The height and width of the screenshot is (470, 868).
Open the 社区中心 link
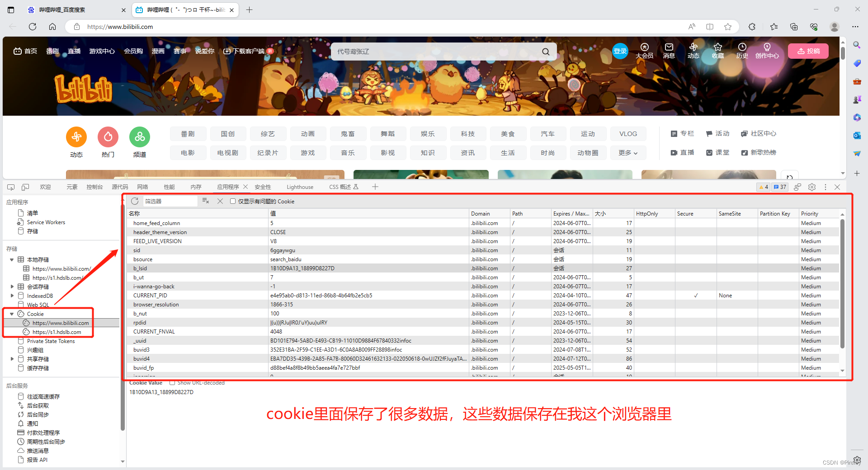point(759,133)
